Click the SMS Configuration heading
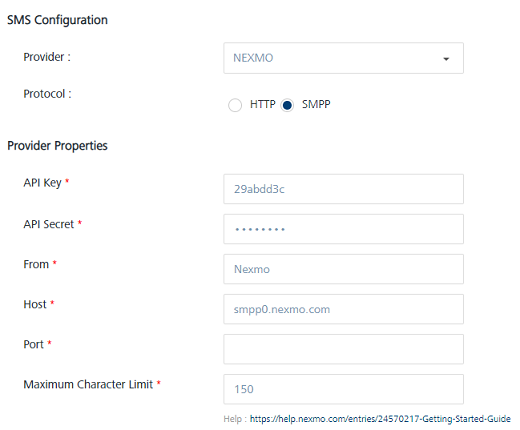This screenshot has width=520, height=430. coord(57,20)
